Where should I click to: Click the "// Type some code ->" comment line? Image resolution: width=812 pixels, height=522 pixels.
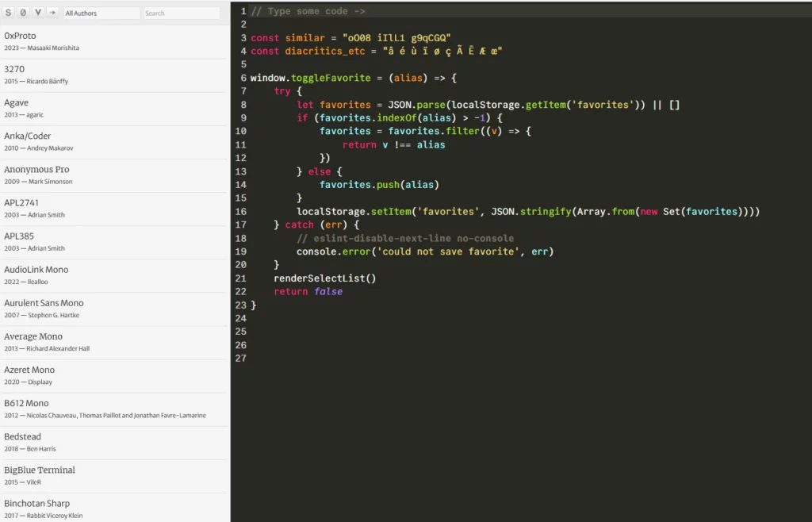coord(308,11)
